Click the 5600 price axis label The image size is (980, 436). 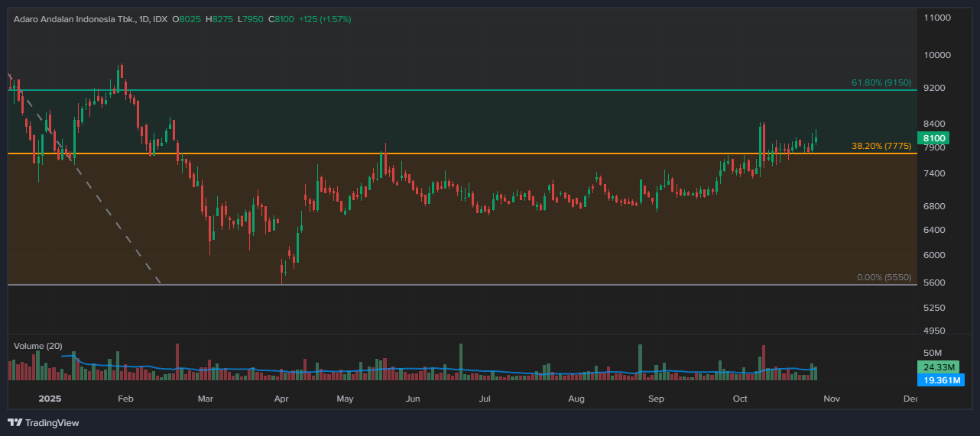(x=935, y=283)
